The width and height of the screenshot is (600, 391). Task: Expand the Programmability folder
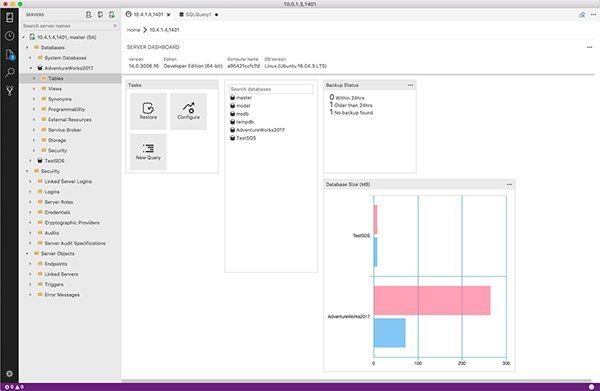pos(34,109)
